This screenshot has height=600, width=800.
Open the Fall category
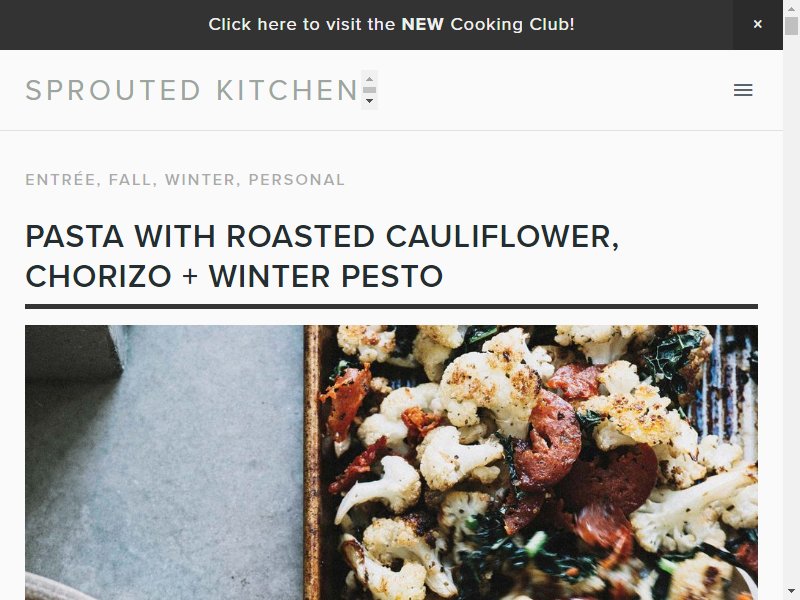pyautogui.click(x=130, y=180)
